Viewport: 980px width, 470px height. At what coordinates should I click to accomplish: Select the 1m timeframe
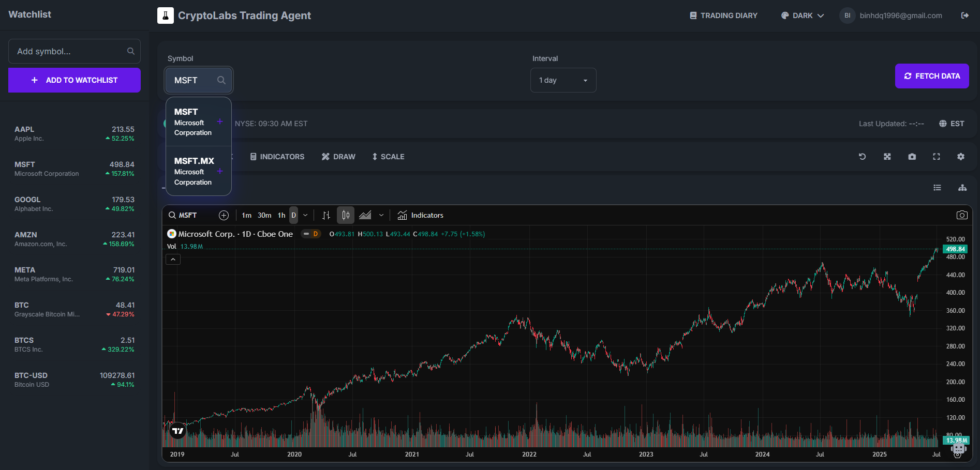tap(246, 215)
